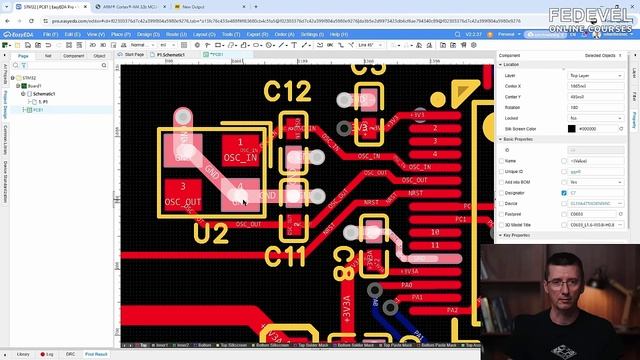The height and width of the screenshot is (360, 640).
Task: Open the Export menu
Action: [x=257, y=34]
